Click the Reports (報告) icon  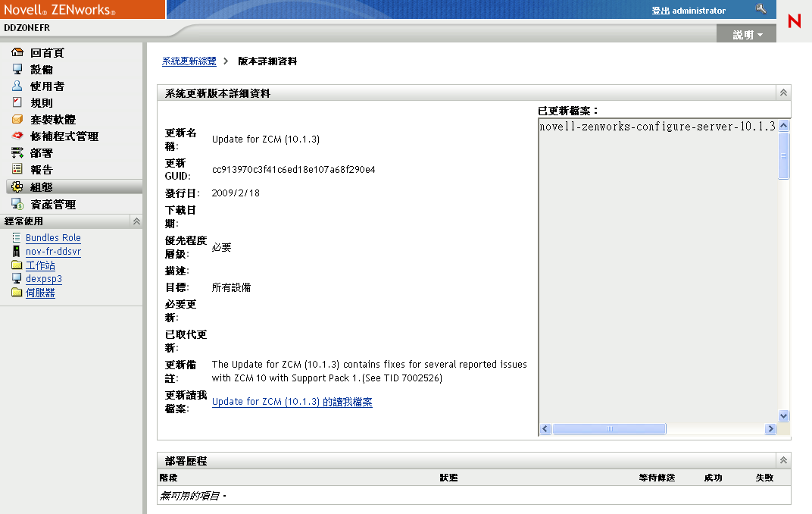pos(17,169)
